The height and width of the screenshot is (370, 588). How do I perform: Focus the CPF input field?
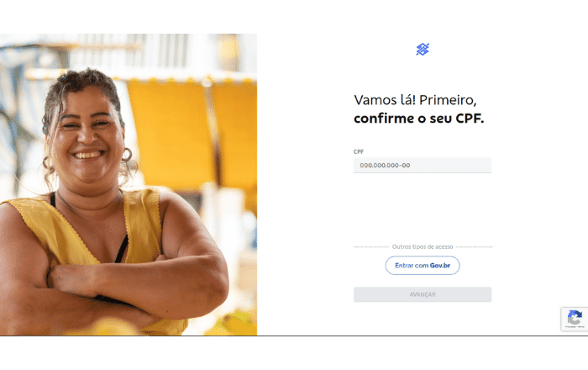pyautogui.click(x=423, y=165)
